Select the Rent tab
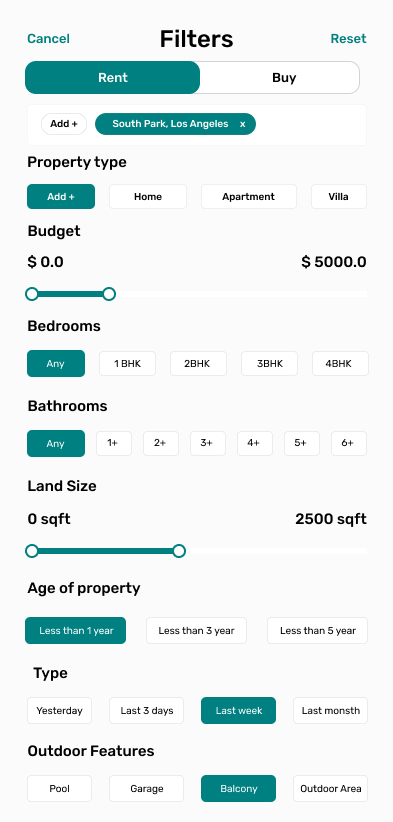This screenshot has width=393, height=822. click(x=113, y=78)
